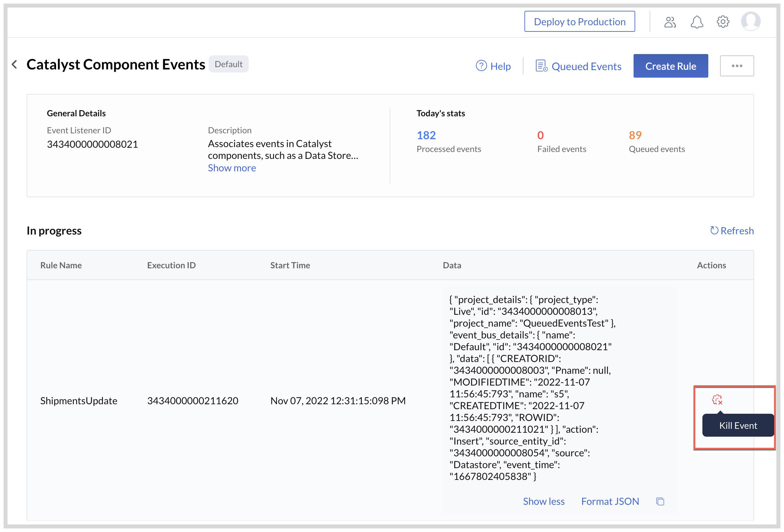This screenshot has width=784, height=532.
Task: Collapse the event data via Show less
Action: click(543, 501)
